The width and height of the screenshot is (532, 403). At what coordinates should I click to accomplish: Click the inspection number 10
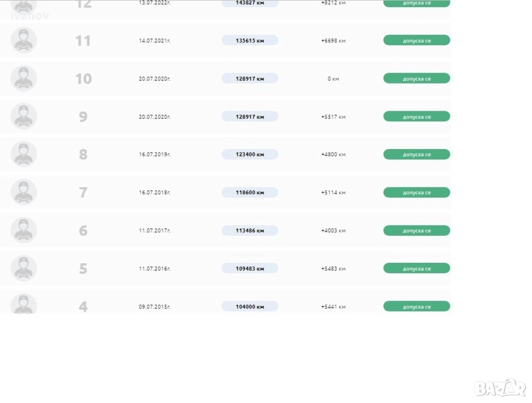coord(83,78)
